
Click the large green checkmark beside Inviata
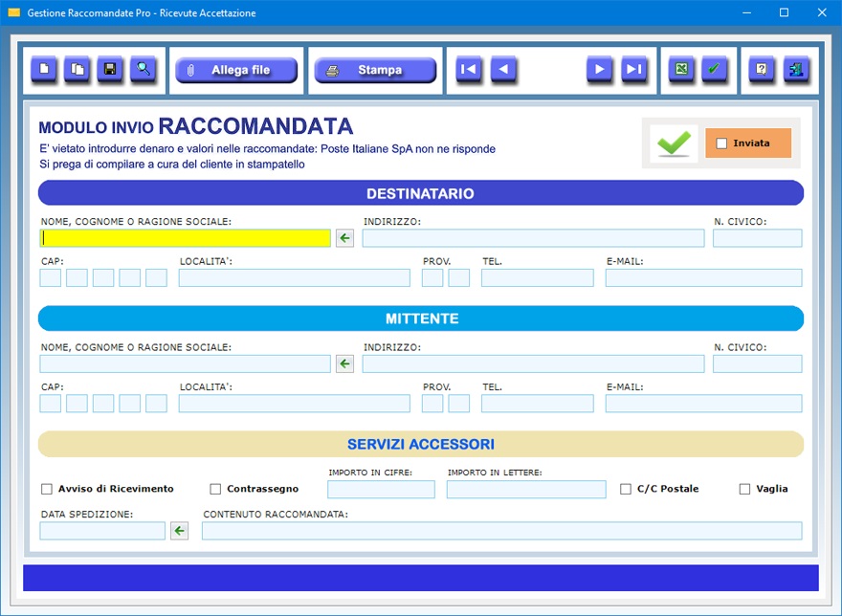point(674,143)
